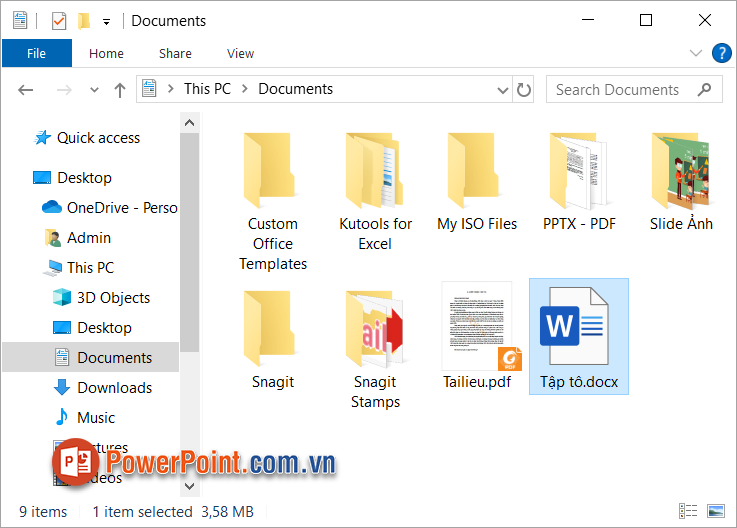The width and height of the screenshot is (737, 528).
Task: Click the Search Documents input field
Action: click(x=634, y=89)
